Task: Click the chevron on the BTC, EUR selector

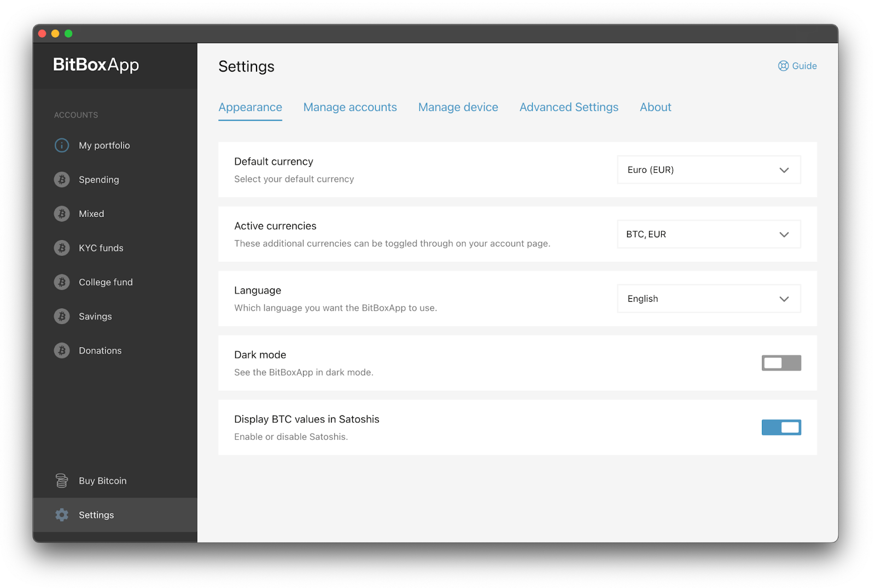Action: (784, 234)
